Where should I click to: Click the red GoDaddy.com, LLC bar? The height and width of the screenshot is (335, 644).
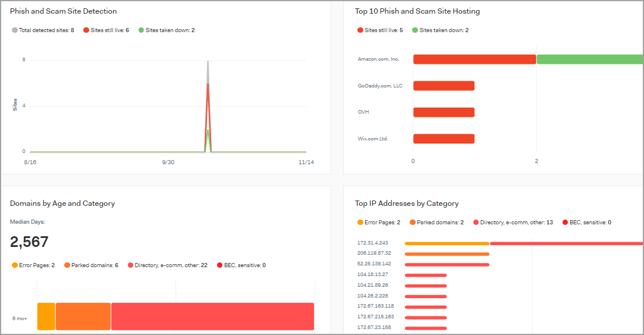coord(444,86)
